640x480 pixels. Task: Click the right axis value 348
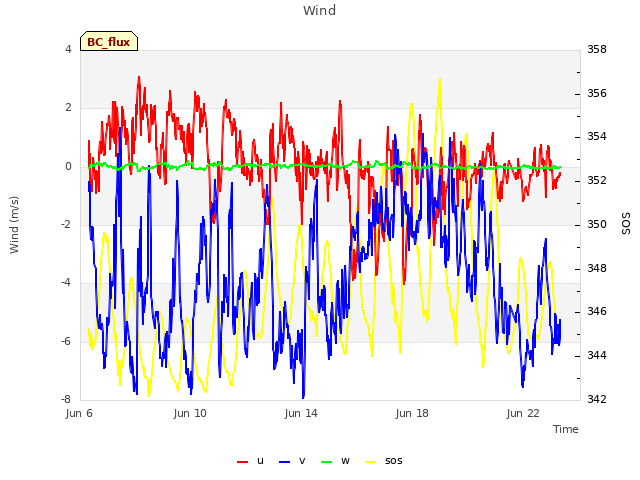597,268
